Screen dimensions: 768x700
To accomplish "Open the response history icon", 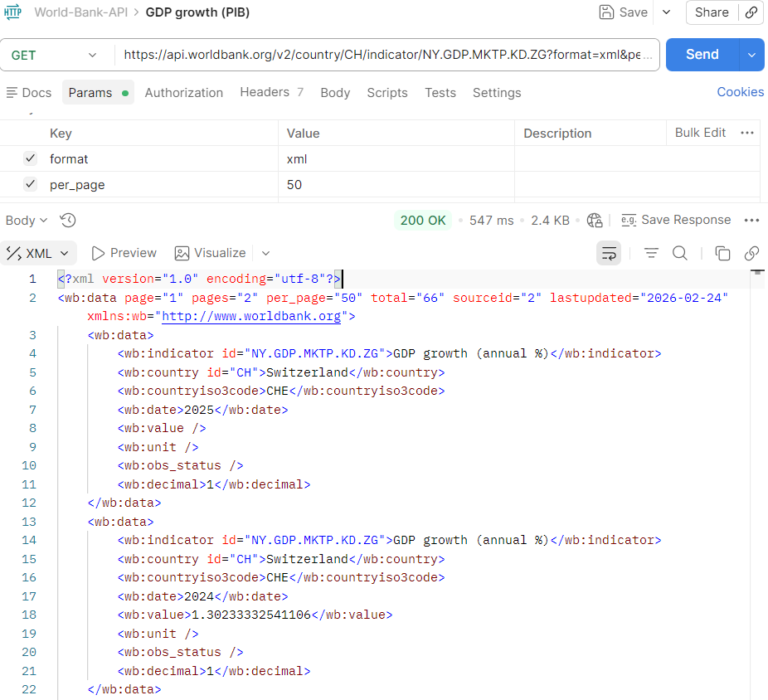I will tap(68, 220).
